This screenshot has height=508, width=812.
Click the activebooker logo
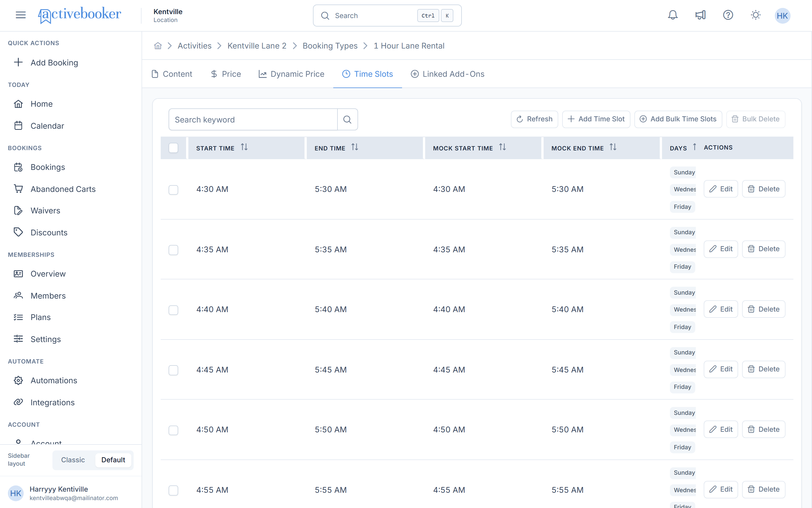[x=79, y=15]
